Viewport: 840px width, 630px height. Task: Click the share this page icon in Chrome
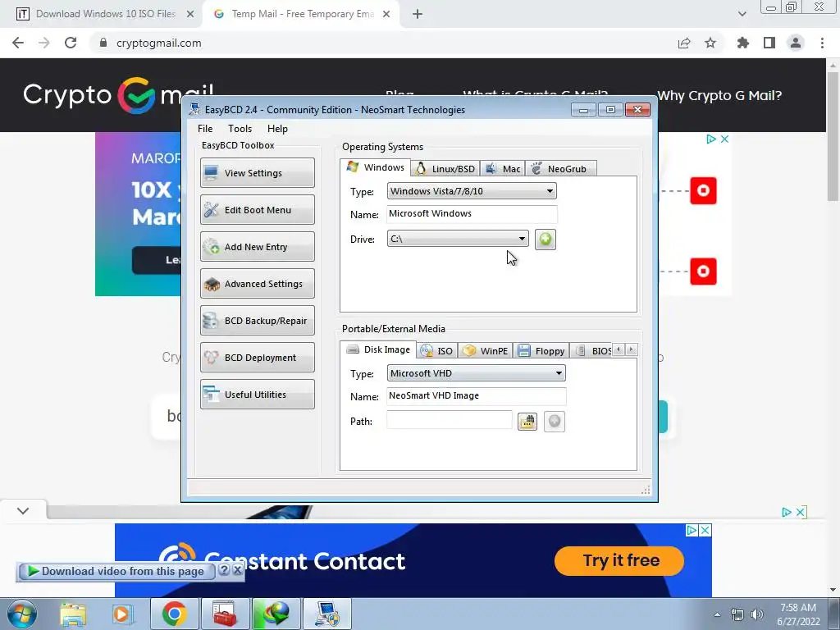pos(684,43)
